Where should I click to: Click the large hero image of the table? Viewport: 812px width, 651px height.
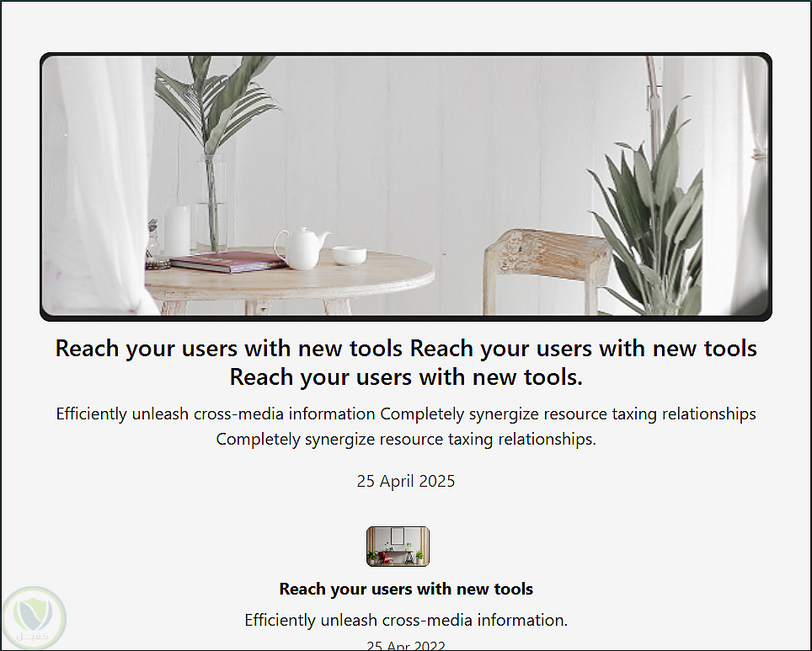pyautogui.click(x=405, y=186)
